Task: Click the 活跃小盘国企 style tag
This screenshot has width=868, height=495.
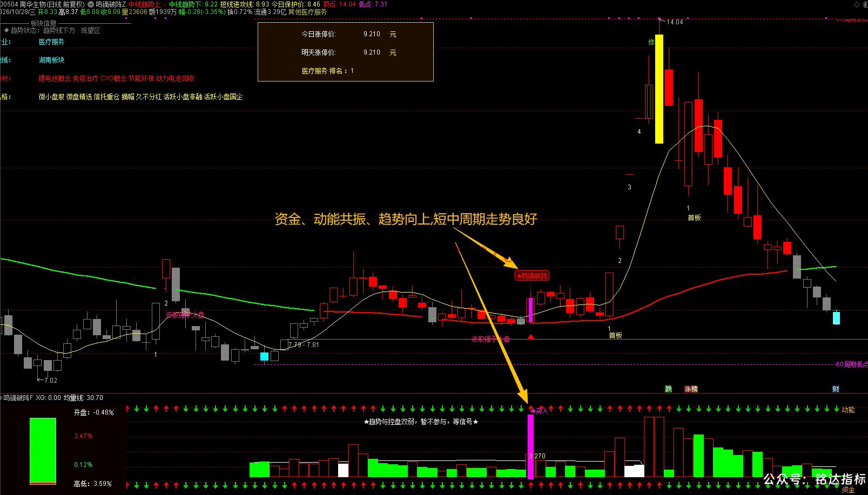Action: (x=223, y=97)
